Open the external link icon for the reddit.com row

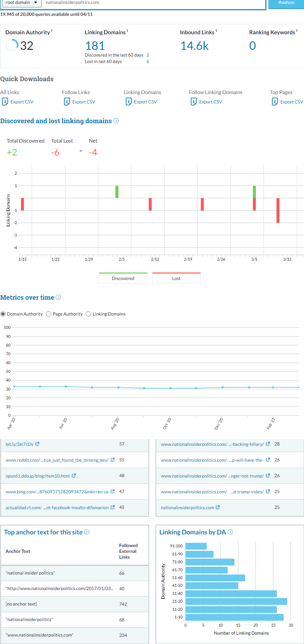113,460
